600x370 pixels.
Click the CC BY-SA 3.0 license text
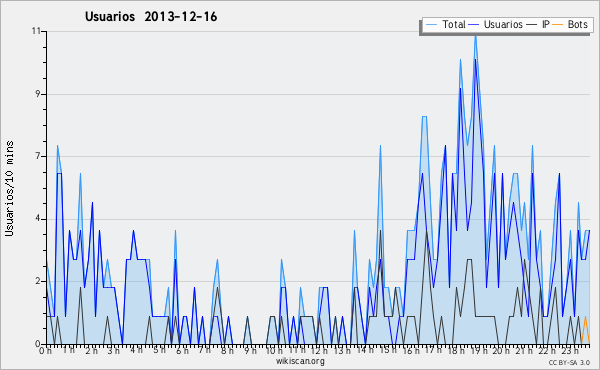tap(569, 362)
